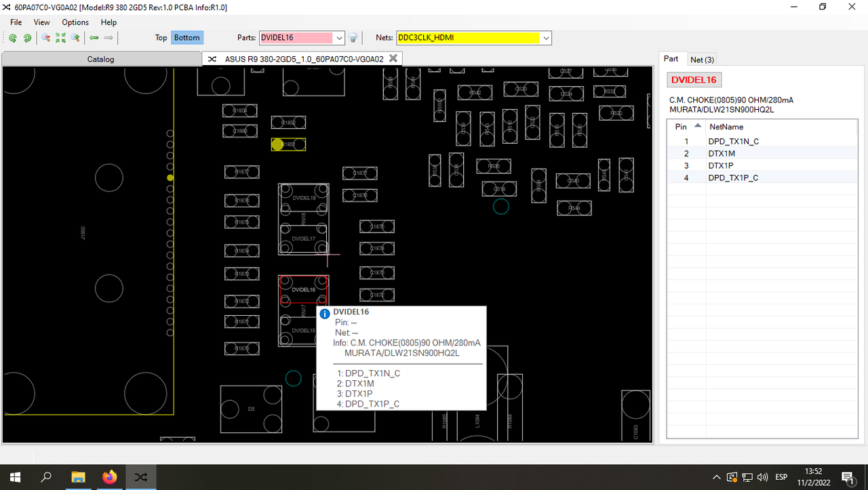Select the DVIDEL18 component on the board
Image resolution: width=868 pixels, height=490 pixels.
[x=303, y=198]
